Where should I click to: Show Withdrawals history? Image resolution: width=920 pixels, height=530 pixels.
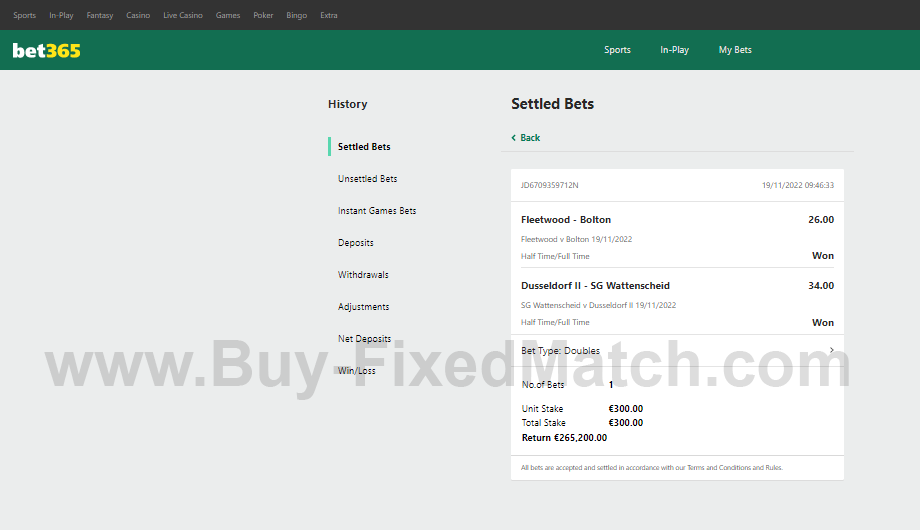coord(363,275)
